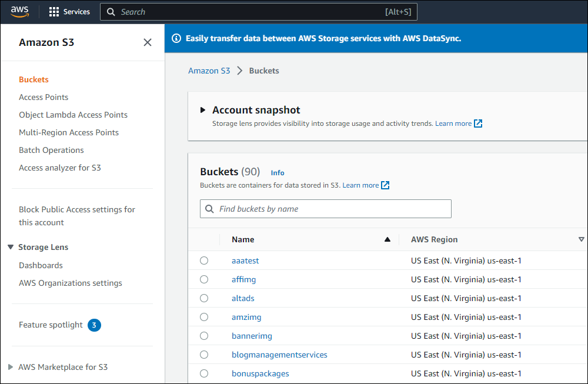Open Feature spotlight in sidebar

click(51, 325)
